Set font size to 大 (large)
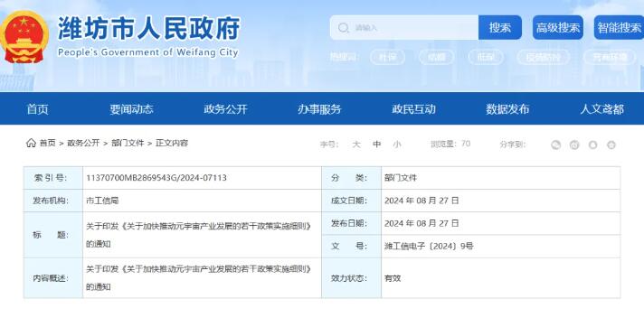644x327 pixels. 356,144
